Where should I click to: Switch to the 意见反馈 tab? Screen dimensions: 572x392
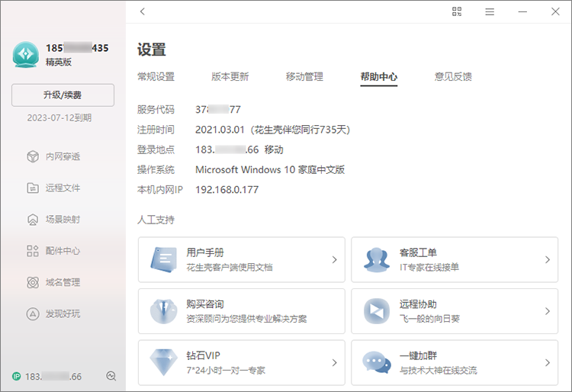453,76
